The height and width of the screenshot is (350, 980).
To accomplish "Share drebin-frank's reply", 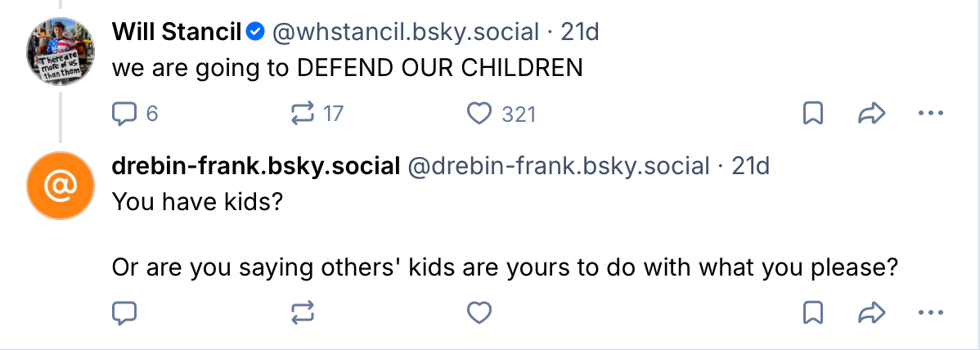I will 872,312.
